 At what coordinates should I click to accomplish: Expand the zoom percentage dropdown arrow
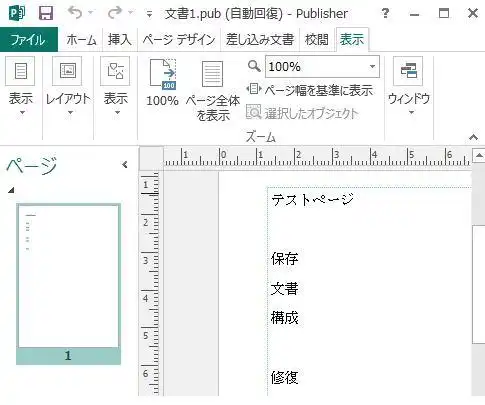pyautogui.click(x=373, y=67)
